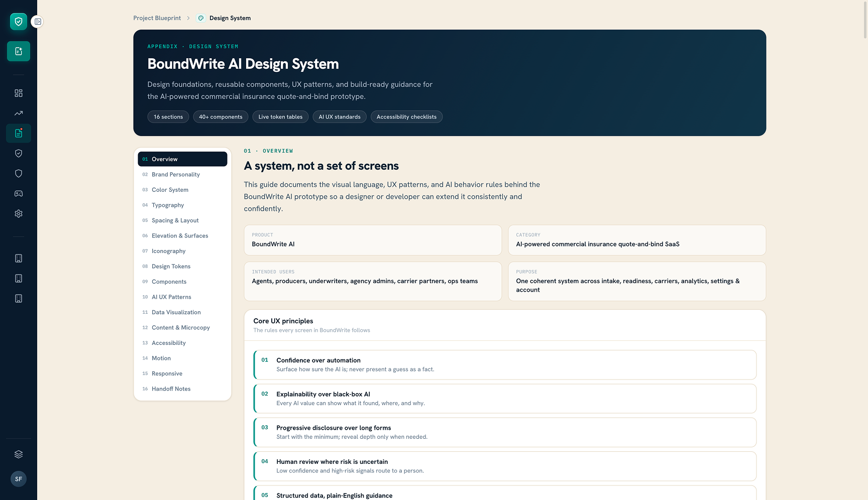868x500 pixels.
Task: Open the plain shield sidebar icon
Action: coord(19,174)
